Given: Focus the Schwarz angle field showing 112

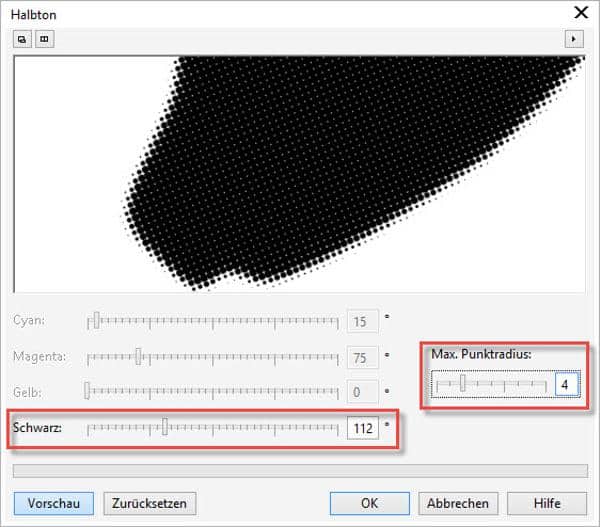Looking at the screenshot, I should tap(362, 429).
